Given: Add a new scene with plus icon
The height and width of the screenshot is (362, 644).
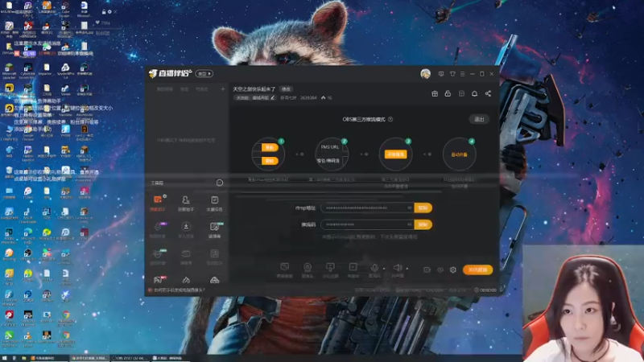Looking at the screenshot, I should click(223, 89).
